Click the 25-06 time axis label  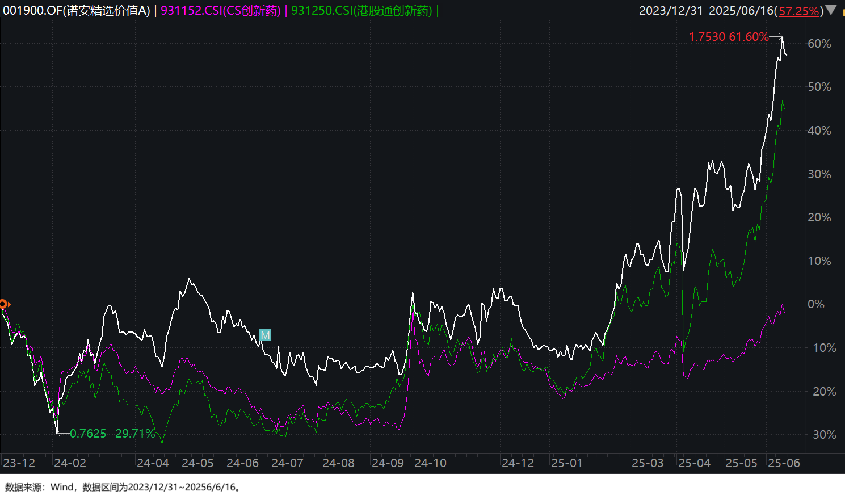784,463
